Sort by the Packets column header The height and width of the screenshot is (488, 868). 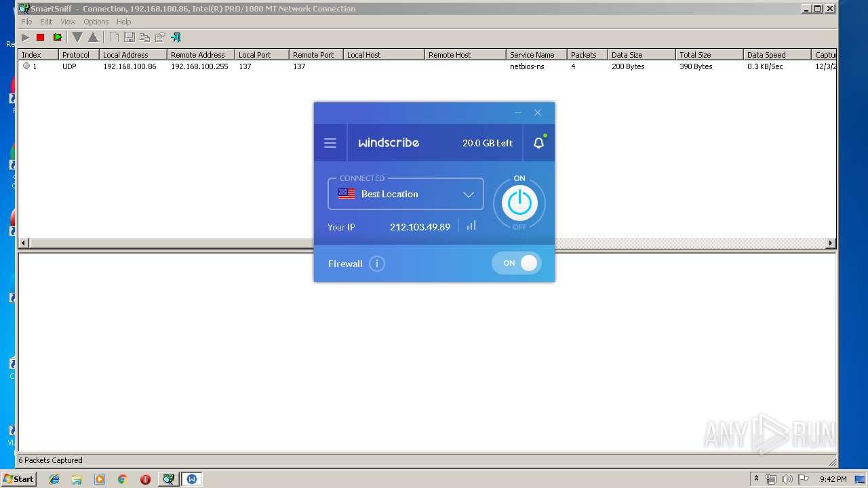(587, 55)
